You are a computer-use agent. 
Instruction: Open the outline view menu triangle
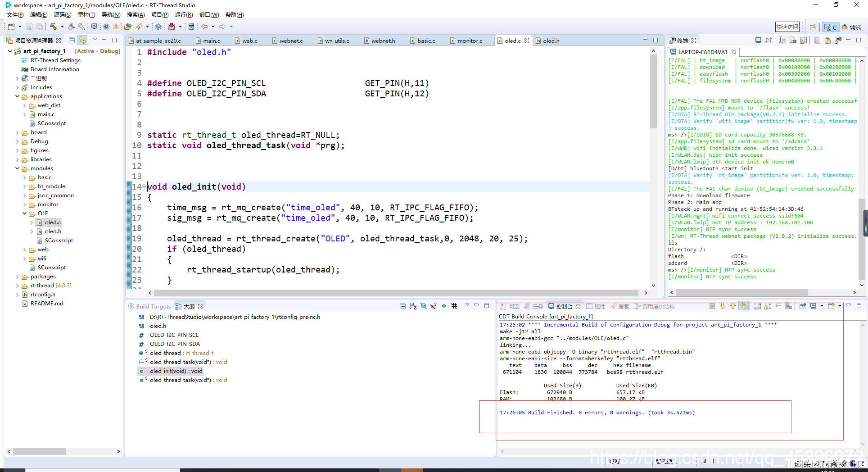(x=467, y=305)
